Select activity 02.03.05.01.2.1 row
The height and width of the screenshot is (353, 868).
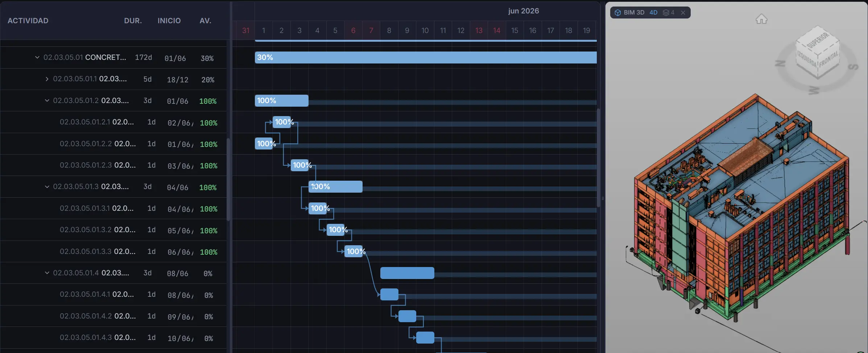113,122
